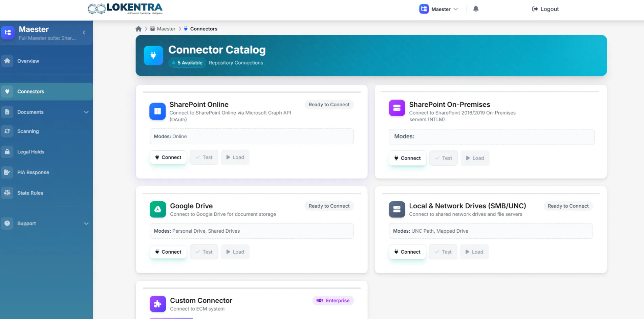
Task: Click the Connector Catalog plug icon
Action: [153, 55]
